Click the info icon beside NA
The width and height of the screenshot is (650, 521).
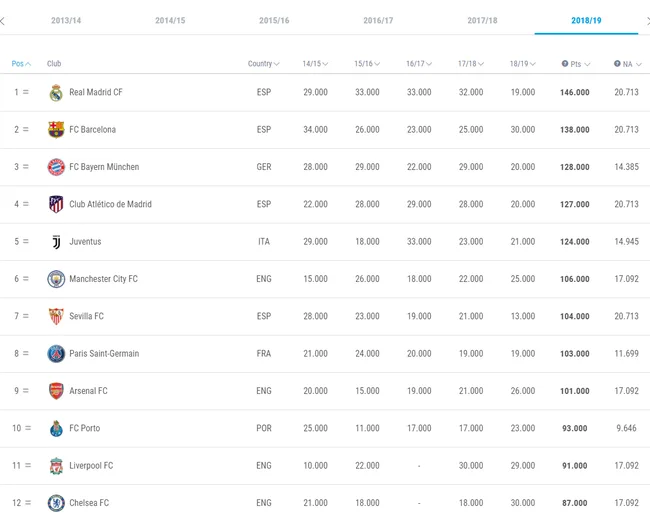[x=617, y=63]
